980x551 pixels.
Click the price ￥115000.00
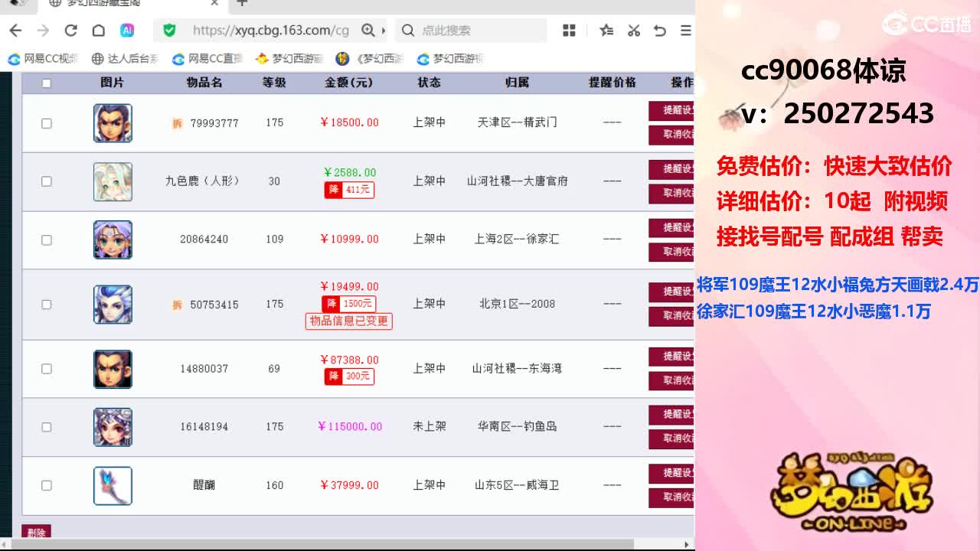point(350,427)
